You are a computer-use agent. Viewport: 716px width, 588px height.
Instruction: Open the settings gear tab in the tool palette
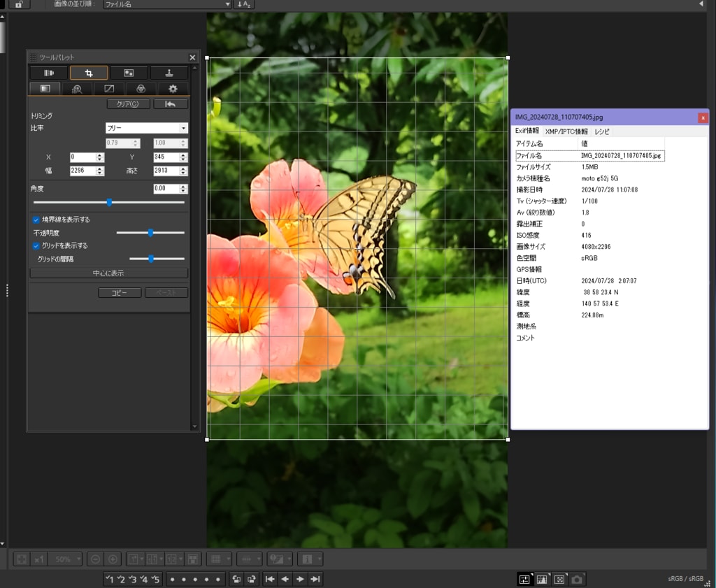(x=173, y=89)
